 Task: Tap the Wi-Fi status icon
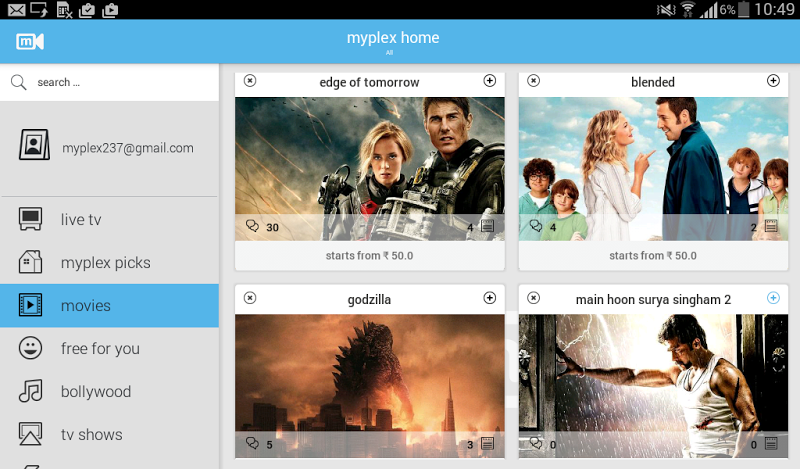point(688,10)
